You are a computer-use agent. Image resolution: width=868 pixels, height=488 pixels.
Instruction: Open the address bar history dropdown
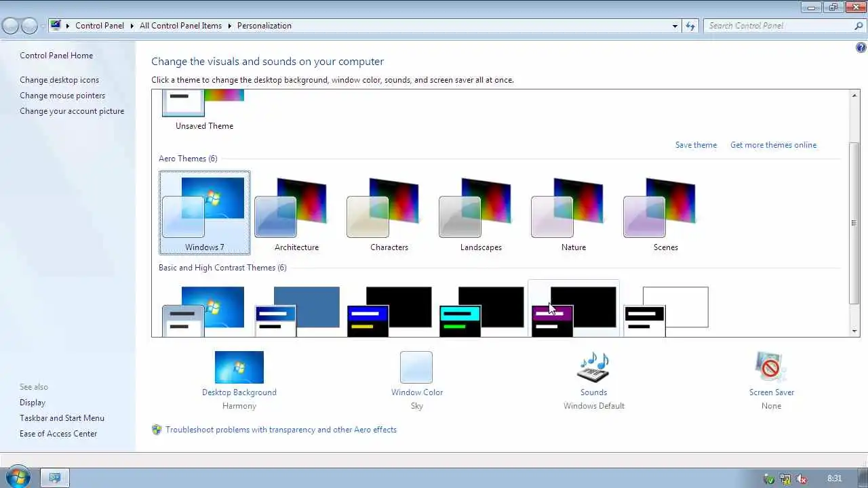click(x=675, y=26)
